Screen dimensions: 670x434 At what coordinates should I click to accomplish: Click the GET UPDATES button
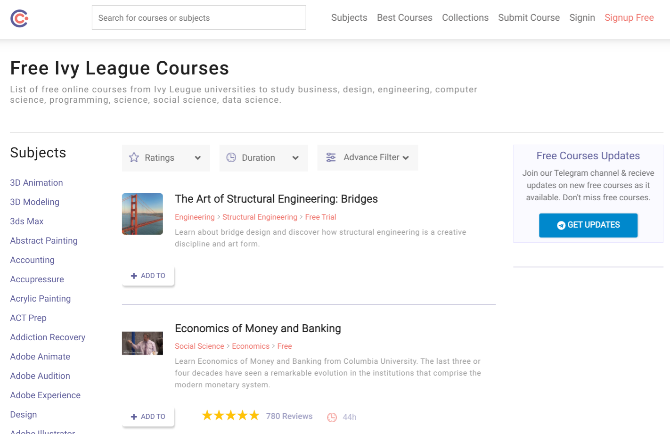588,225
